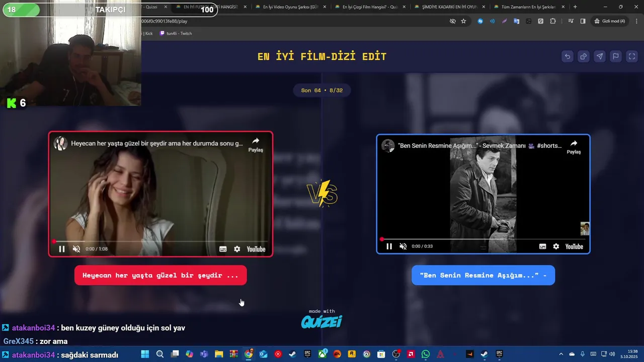Open right video title Ben Senin Resmine
Image resolution: width=644 pixels, height=362 pixels.
[479, 146]
